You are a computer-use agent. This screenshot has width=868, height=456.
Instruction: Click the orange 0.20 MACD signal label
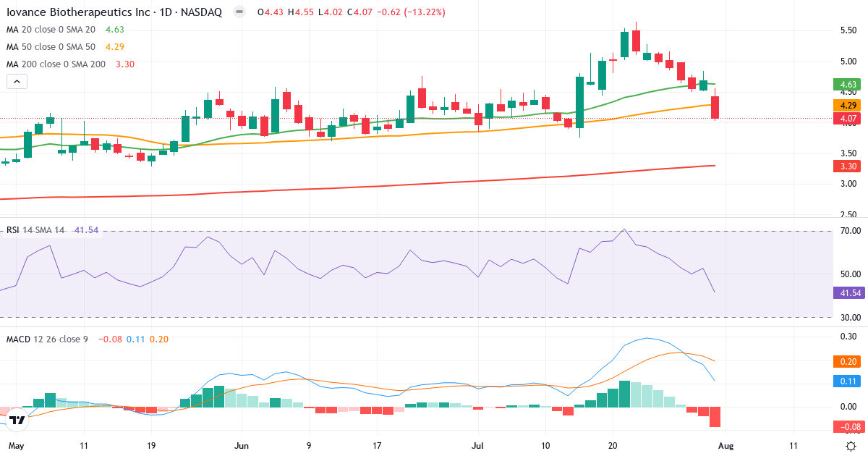click(846, 361)
